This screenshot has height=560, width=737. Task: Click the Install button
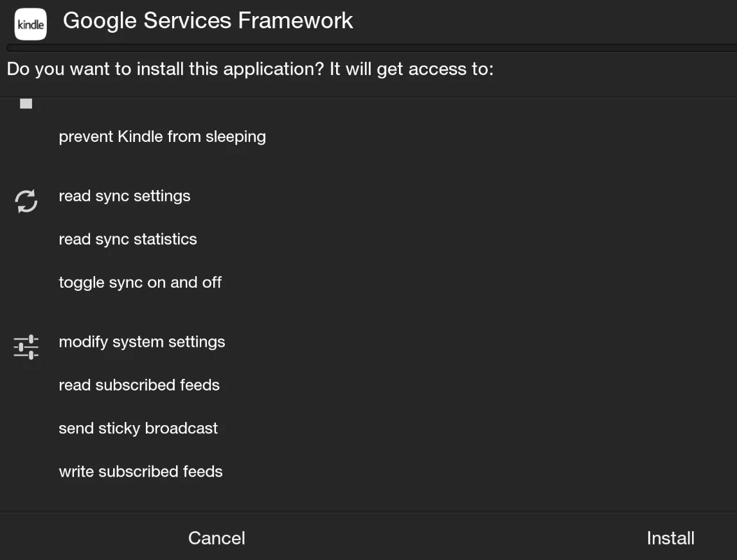click(x=670, y=538)
